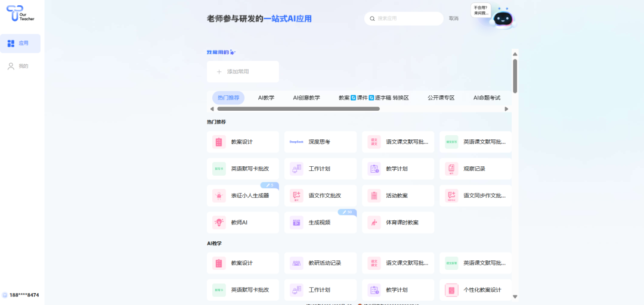This screenshot has height=305, width=644.
Task: Click the account number 188****8474
Action: coord(24,295)
